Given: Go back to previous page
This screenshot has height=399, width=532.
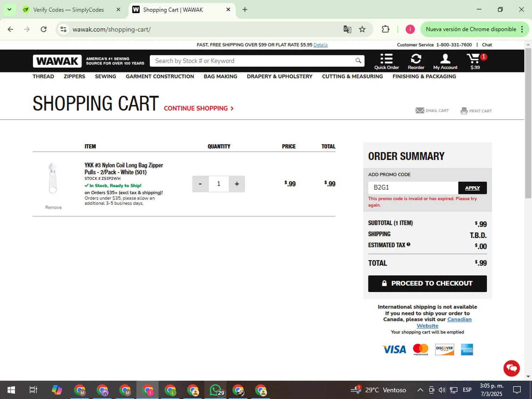Looking at the screenshot, I should (10, 29).
